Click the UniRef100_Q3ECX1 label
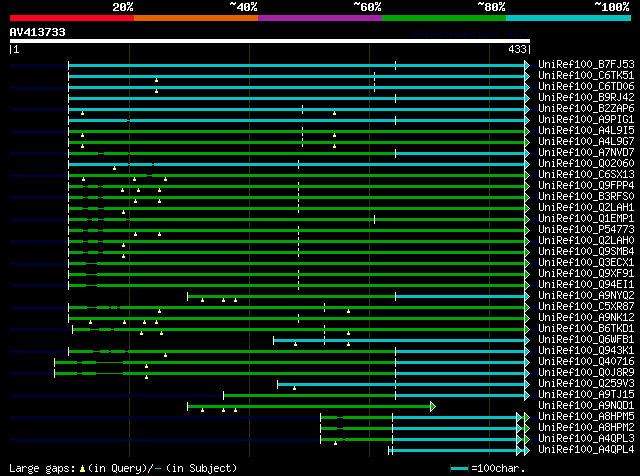The height and width of the screenshot is (476, 640). point(586,263)
